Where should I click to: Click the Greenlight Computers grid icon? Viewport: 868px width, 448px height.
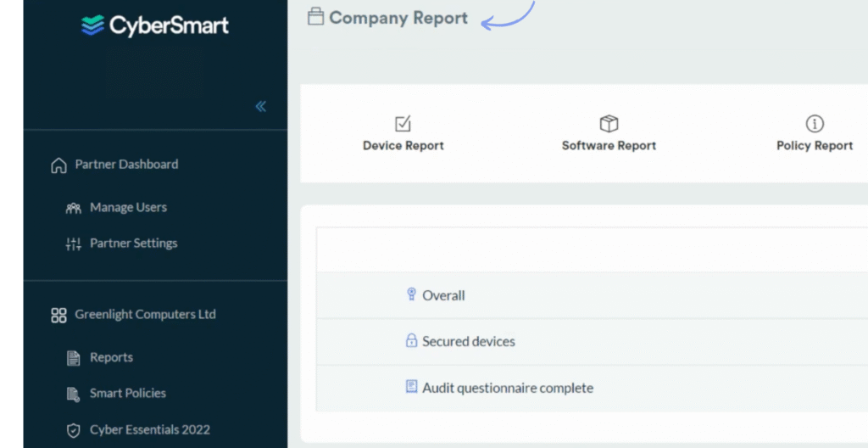coord(58,316)
